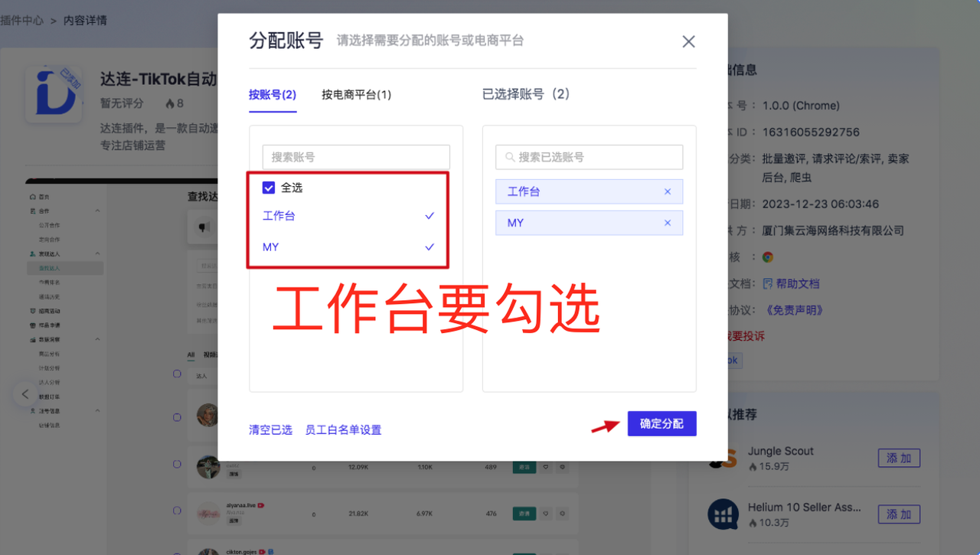Click the 已选择账号（2）heading
980x555 pixels.
tap(527, 94)
